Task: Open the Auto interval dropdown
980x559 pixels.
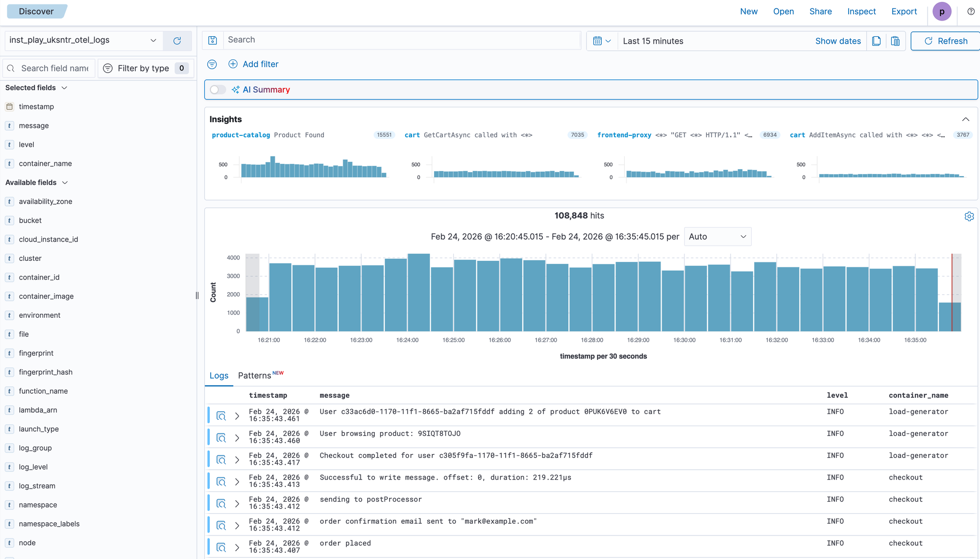Action: coord(717,236)
